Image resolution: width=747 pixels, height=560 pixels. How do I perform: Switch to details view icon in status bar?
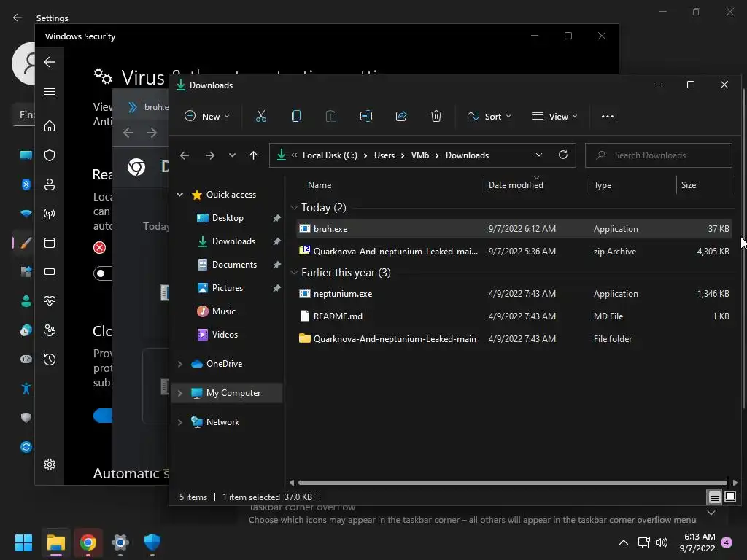[715, 497]
